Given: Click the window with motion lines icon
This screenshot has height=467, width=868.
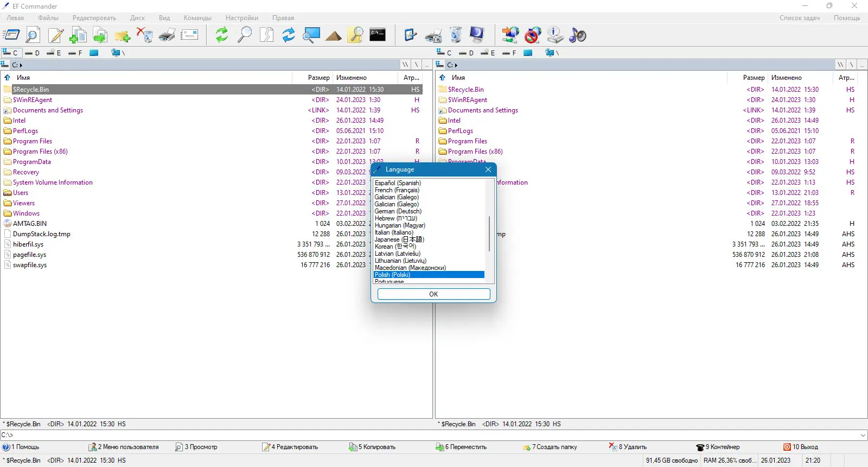Looking at the screenshot, I should 11,35.
